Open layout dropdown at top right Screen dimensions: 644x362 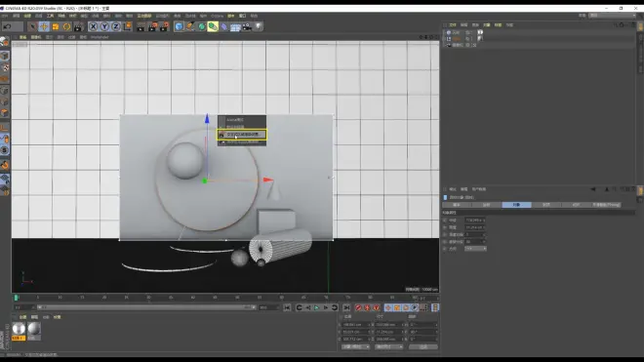(x=612, y=16)
